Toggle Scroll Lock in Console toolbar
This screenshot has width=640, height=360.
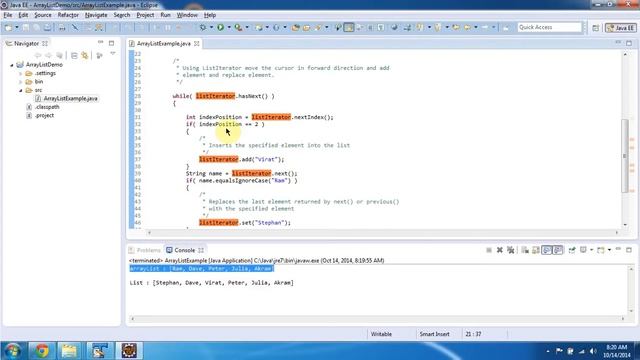(x=536, y=250)
